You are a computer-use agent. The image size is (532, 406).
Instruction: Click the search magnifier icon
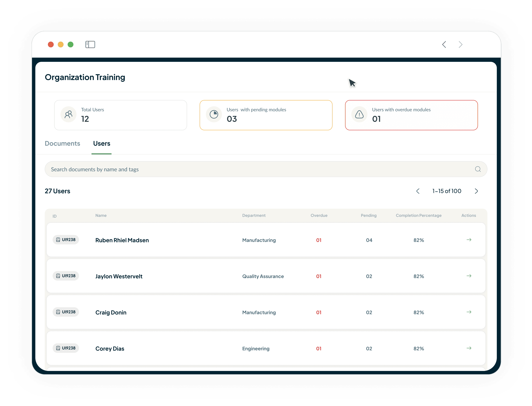[x=478, y=169]
